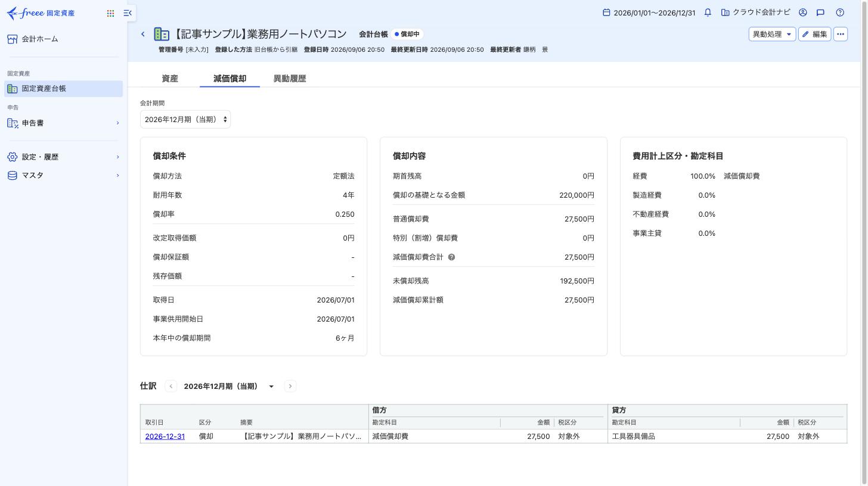The image size is (868, 486).
Task: Switch to the 減価償却 tab
Action: (230, 79)
